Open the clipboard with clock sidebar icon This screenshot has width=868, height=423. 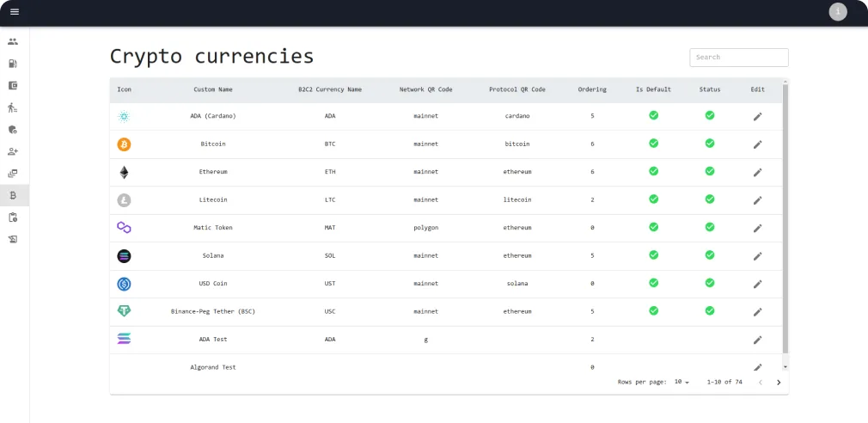coord(13,217)
